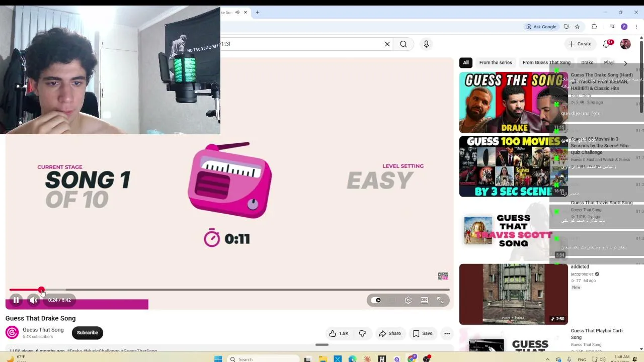
Task: Click the Windows taskbar search box
Action: pos(263,359)
